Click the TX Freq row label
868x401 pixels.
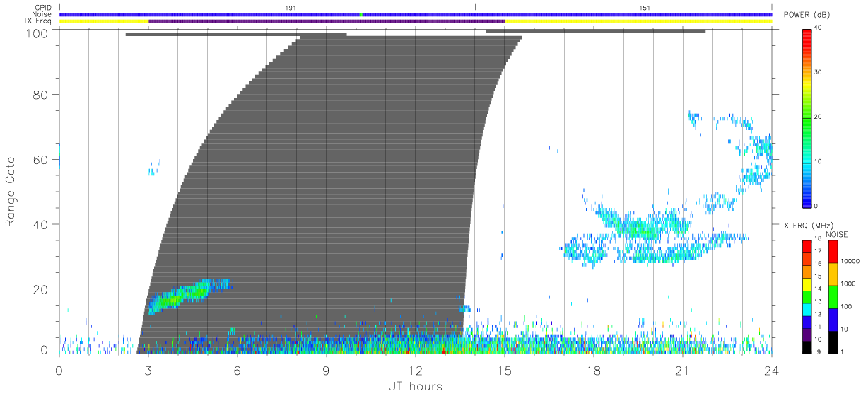(x=39, y=21)
